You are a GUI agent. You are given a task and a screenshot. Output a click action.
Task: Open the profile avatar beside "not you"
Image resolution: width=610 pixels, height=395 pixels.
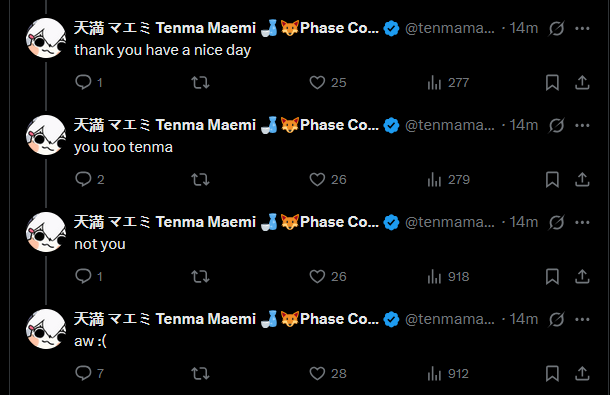46,232
